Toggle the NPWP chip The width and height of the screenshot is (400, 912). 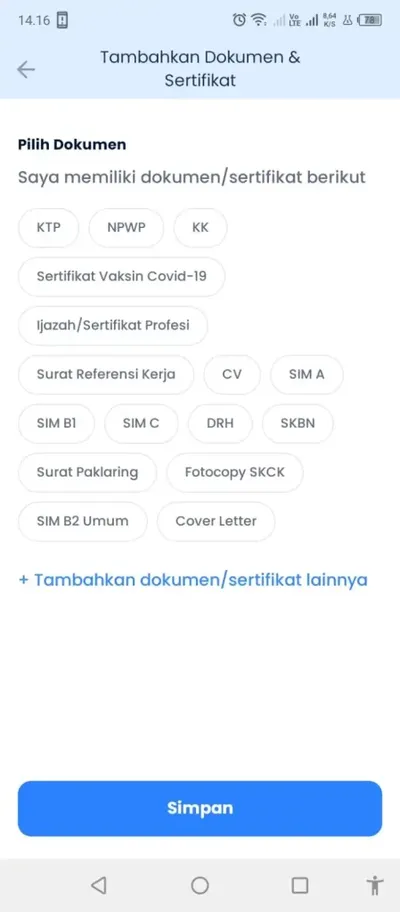[x=126, y=227]
